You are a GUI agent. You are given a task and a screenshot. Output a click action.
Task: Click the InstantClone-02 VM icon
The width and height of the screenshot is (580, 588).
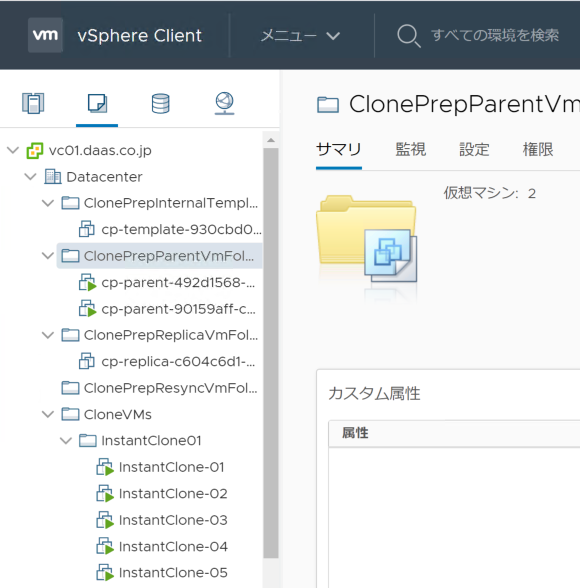click(x=105, y=494)
